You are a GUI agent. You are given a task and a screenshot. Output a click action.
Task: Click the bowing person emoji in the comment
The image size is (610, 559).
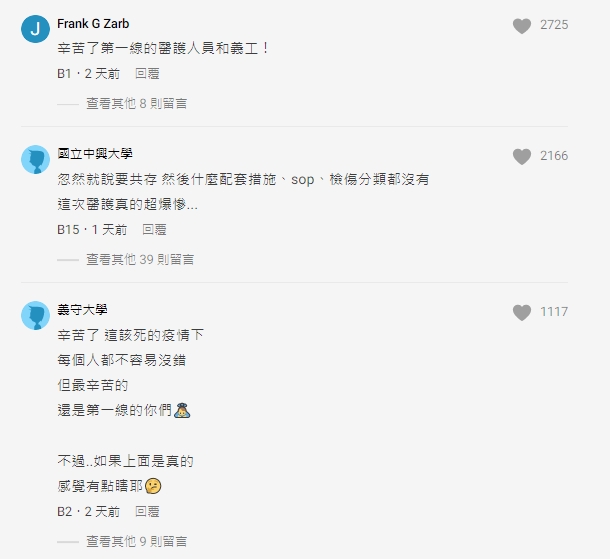(182, 410)
